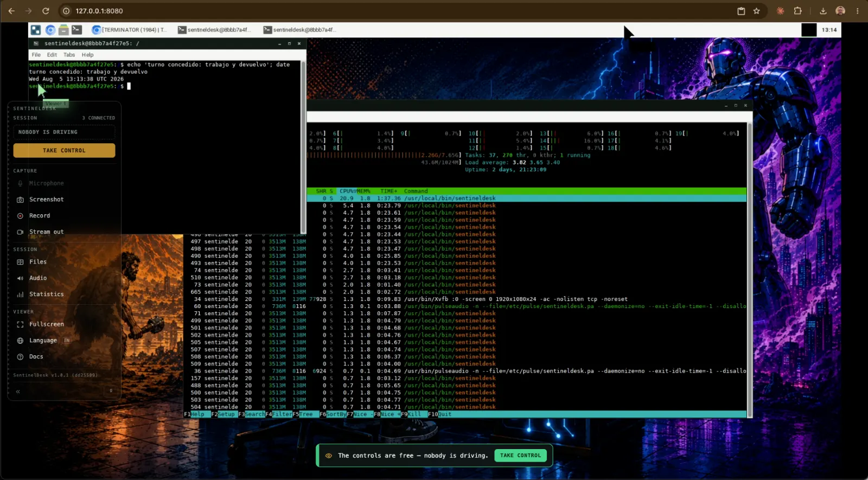Click the htop CPU% column header
The width and height of the screenshot is (868, 480).
tap(346, 191)
